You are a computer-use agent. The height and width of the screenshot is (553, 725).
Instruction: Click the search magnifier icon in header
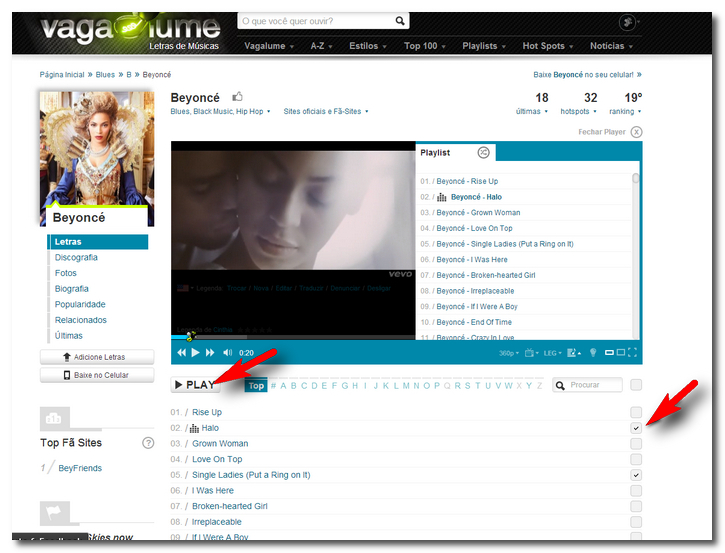pos(400,21)
